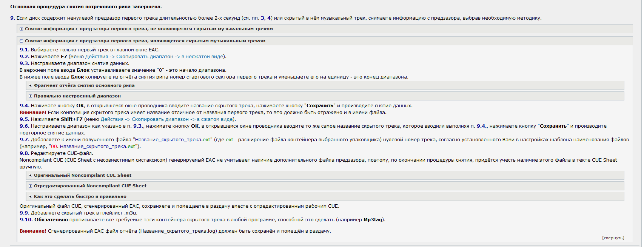The width and height of the screenshot is (644, 247).
Task: Expand 'Фрагмент отчёта снятия основного рипа' header
Action: point(325,85)
